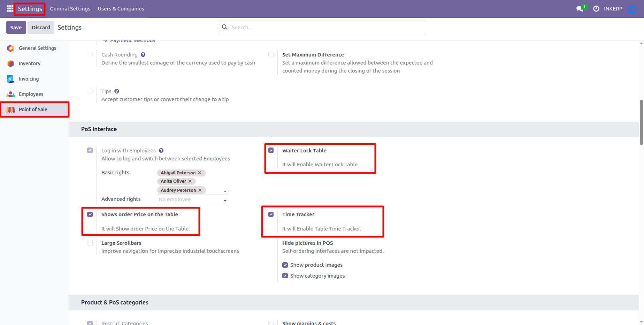Screen dimensions: 644x325
Task: Uncheck Show category images
Action: coord(285,276)
